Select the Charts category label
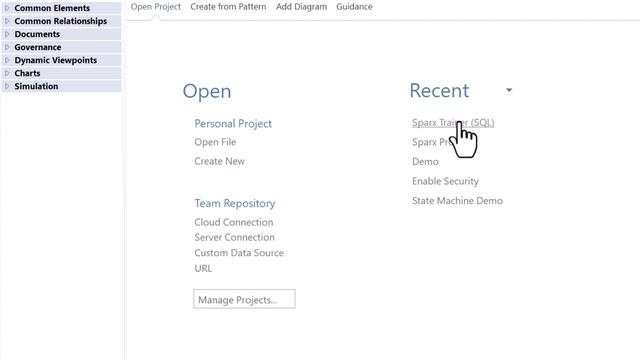 point(27,73)
